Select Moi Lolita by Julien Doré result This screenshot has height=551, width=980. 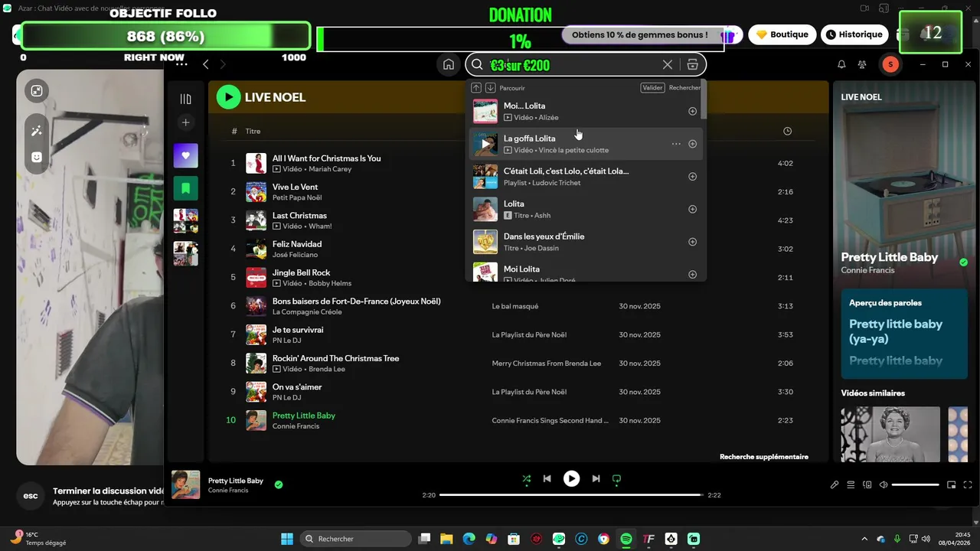(x=586, y=272)
